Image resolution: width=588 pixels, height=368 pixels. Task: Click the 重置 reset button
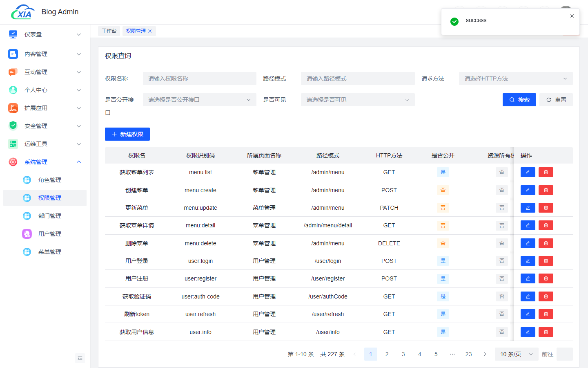(556, 100)
